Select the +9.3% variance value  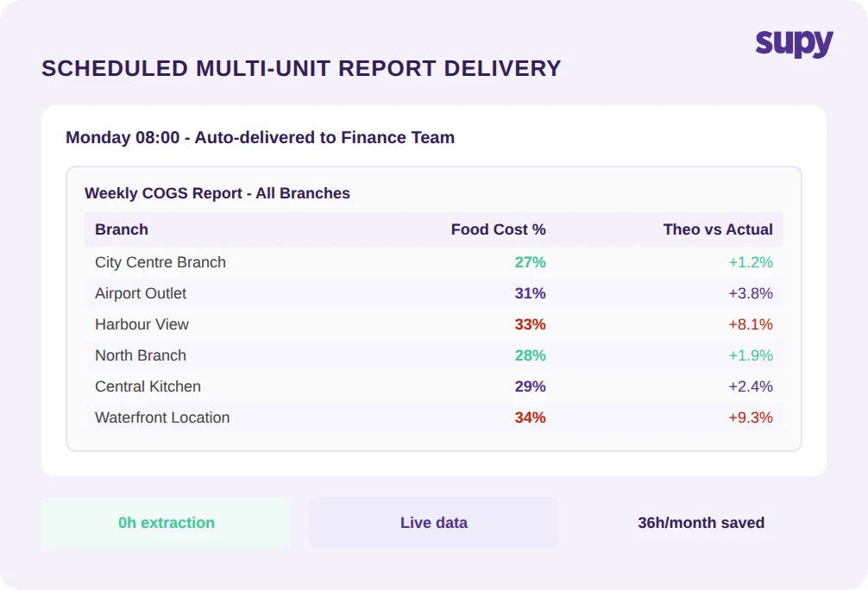coord(751,417)
